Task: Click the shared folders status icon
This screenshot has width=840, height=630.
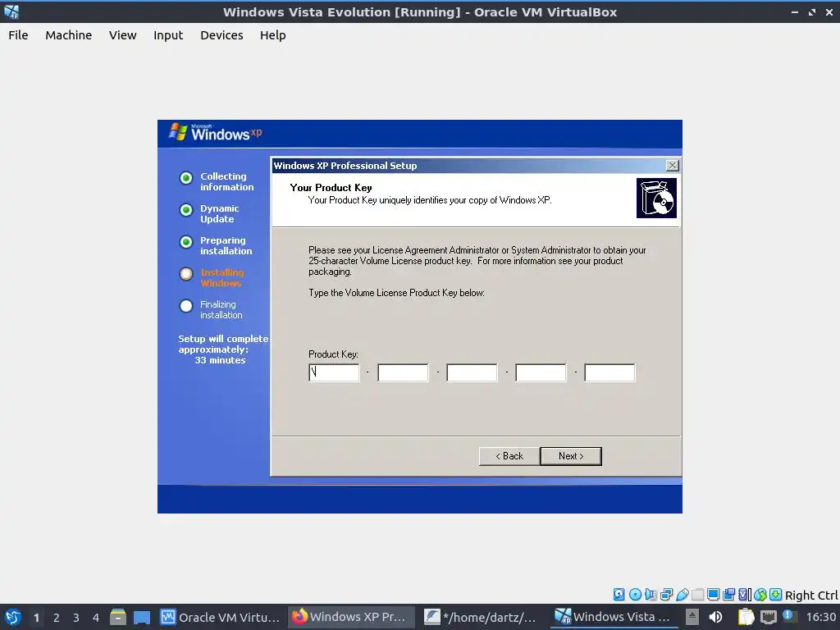Action: (697, 594)
